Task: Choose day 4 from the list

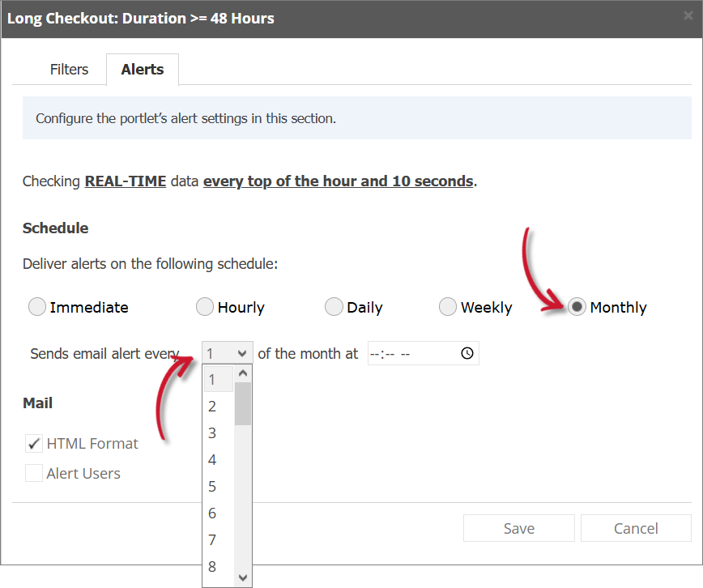Action: 219,460
